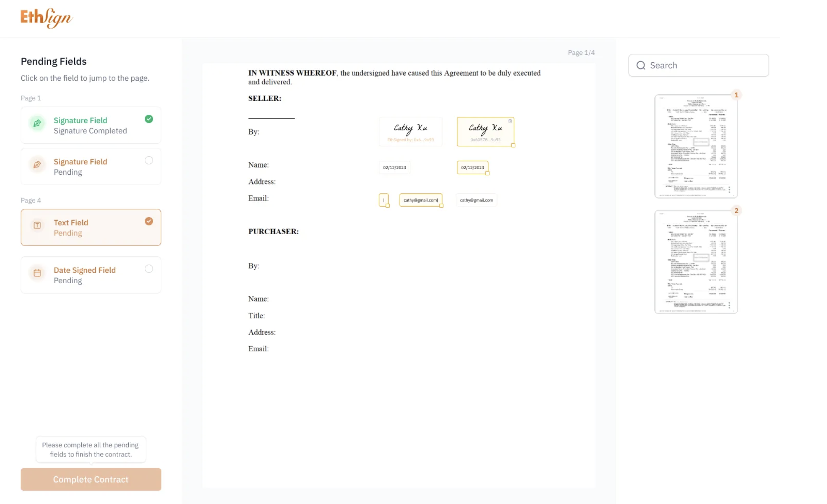
Task: Click the Text Field T icon
Action: coord(37,225)
